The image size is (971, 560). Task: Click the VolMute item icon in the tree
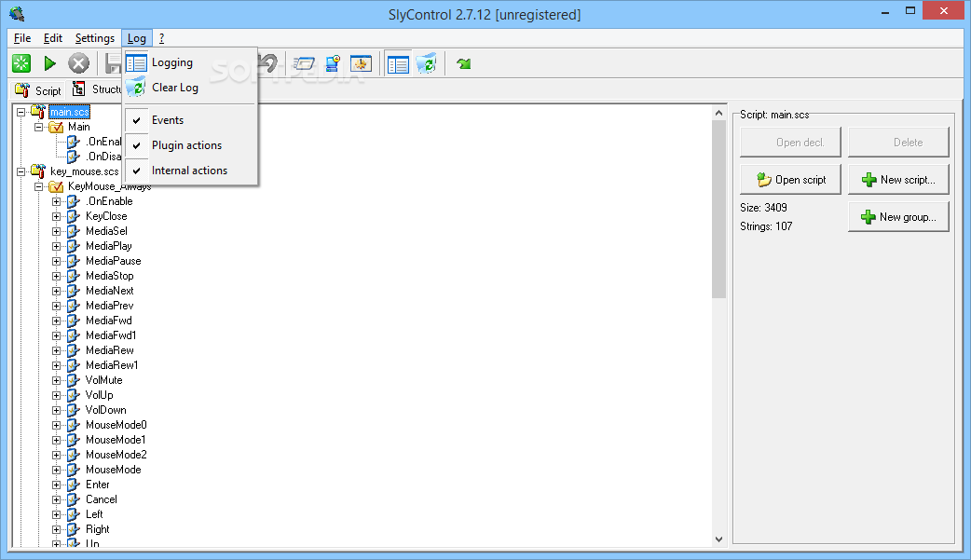coord(74,380)
